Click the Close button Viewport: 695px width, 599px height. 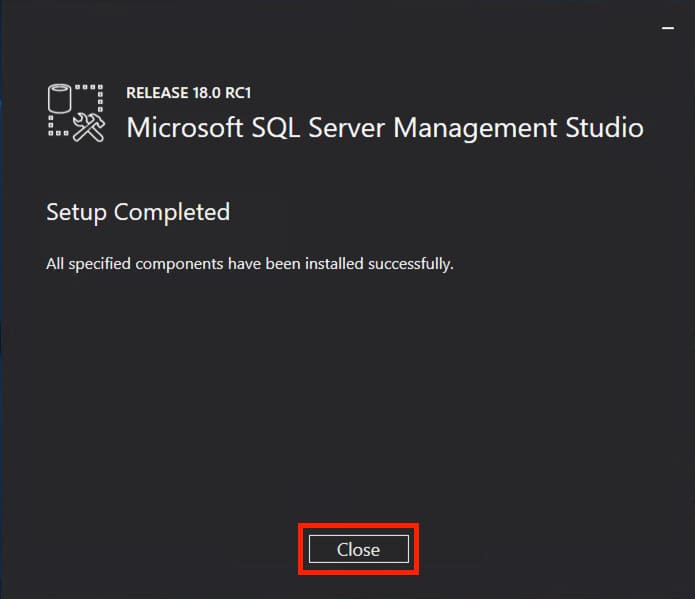click(358, 549)
